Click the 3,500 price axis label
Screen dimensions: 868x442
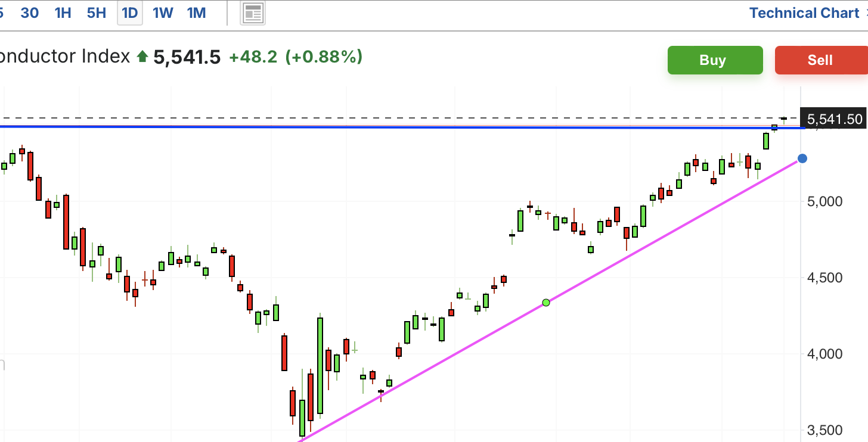826,430
